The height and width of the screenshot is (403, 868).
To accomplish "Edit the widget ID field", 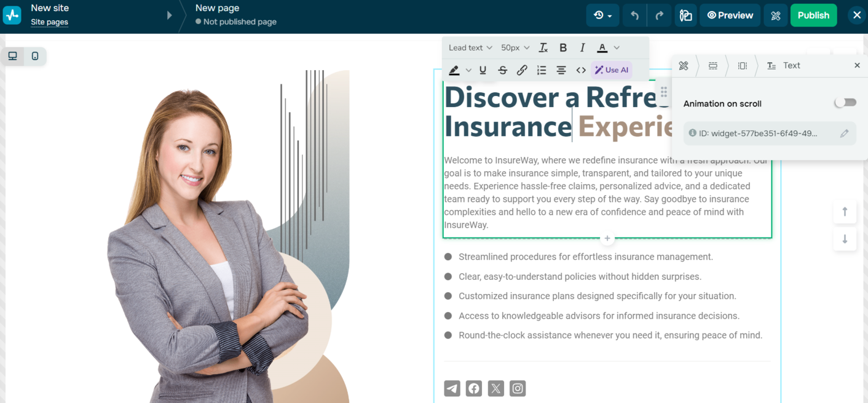I will [x=844, y=134].
